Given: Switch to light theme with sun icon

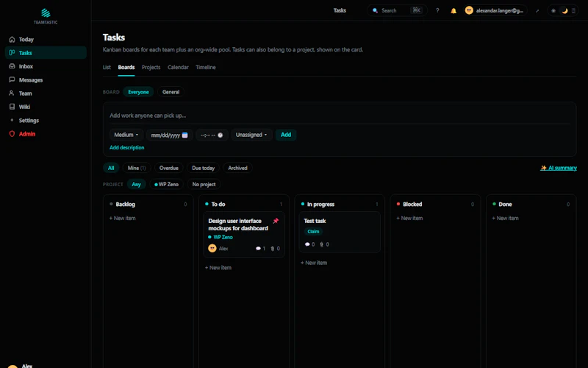Looking at the screenshot, I should [553, 10].
